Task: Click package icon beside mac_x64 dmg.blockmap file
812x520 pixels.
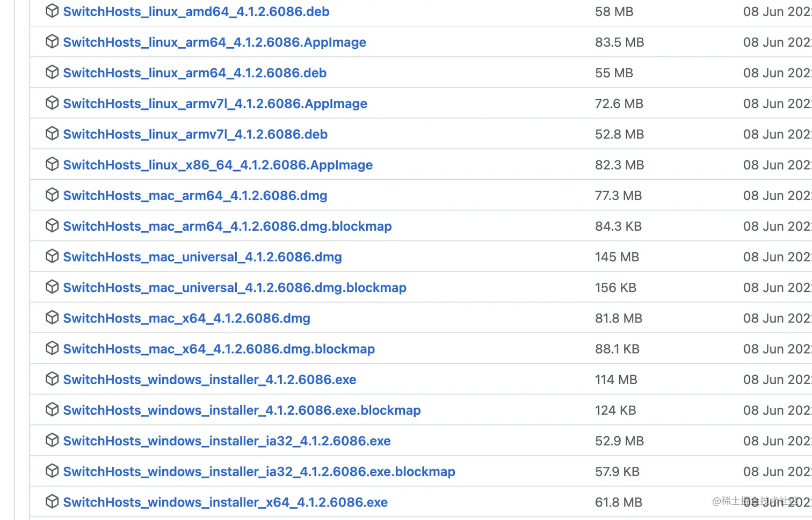Action: (x=52, y=348)
